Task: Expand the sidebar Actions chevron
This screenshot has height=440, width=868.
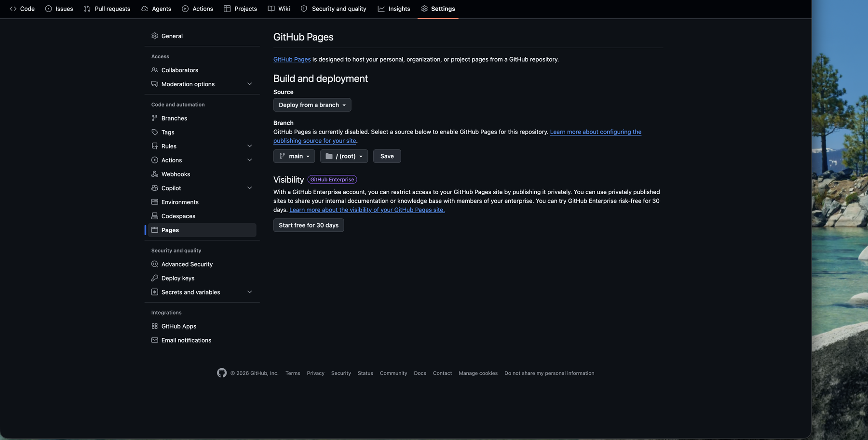Action: click(x=250, y=160)
